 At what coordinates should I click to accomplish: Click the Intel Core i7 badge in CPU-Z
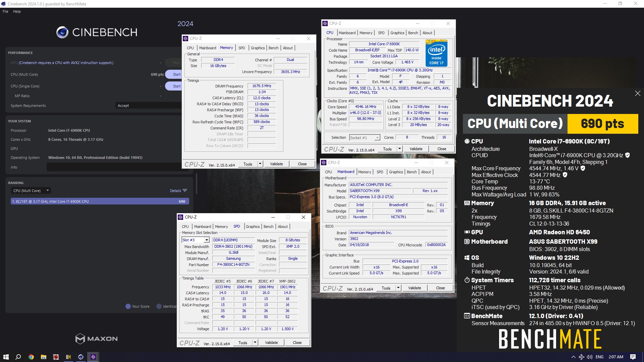coord(436,53)
